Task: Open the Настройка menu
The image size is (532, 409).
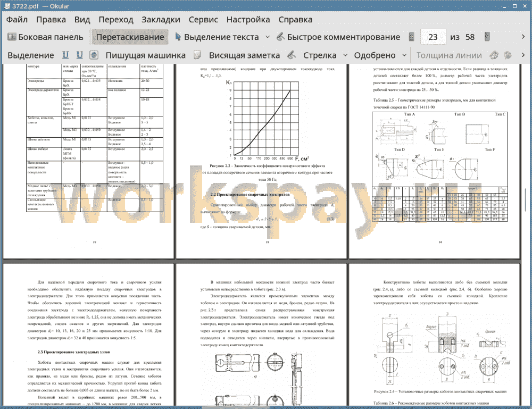Action: tap(248, 20)
